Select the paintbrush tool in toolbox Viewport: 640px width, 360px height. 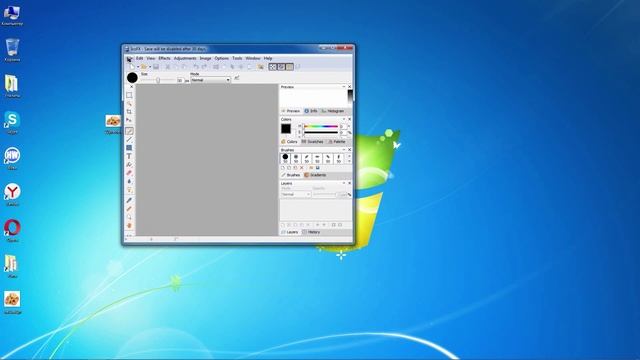(x=129, y=131)
